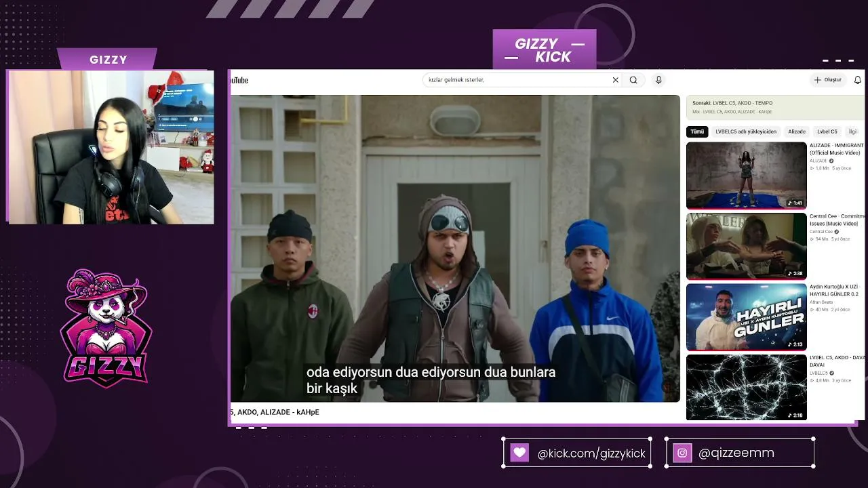Click the @qizzeemm Instagram handle

[x=736, y=453]
